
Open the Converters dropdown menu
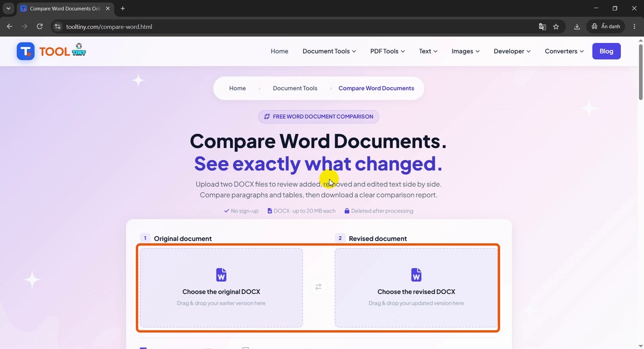tap(565, 51)
